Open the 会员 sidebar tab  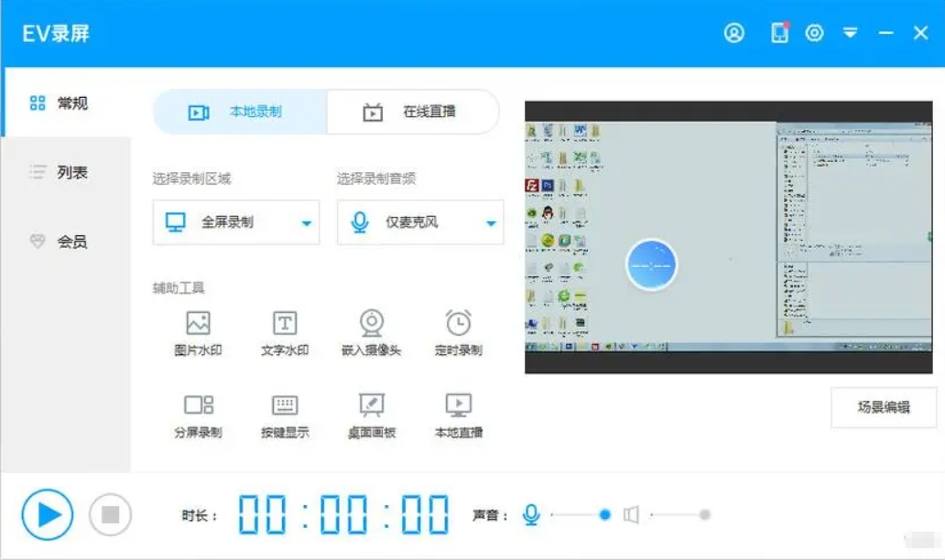(x=66, y=242)
